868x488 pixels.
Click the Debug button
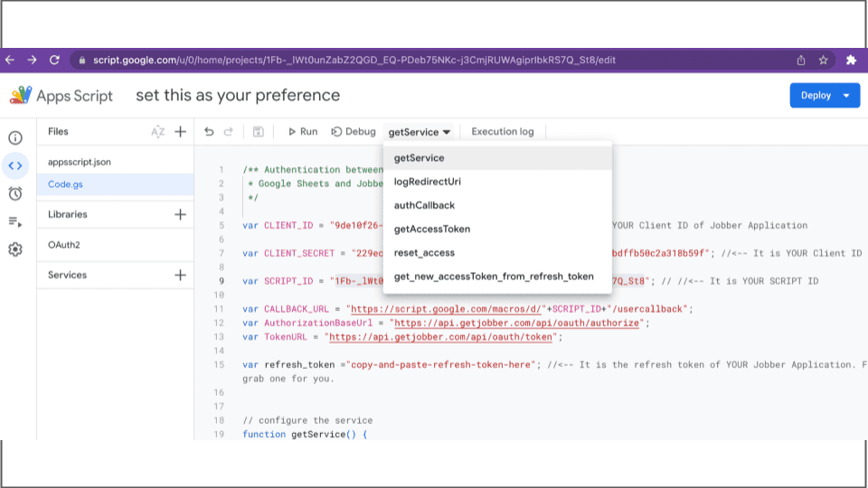[x=354, y=132]
